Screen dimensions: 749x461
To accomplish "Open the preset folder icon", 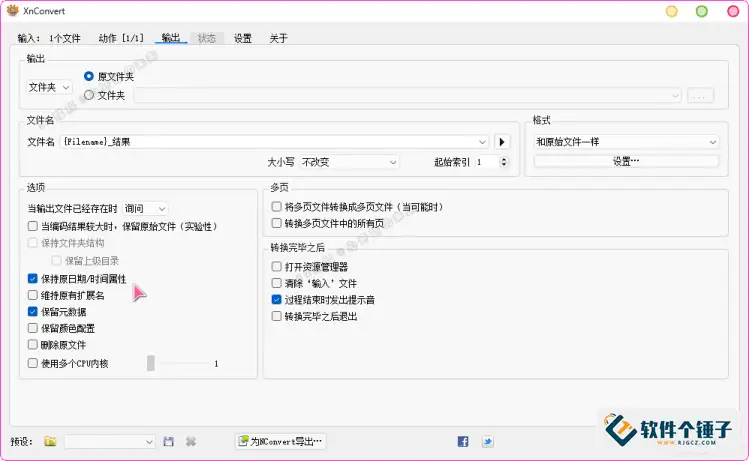I will [x=50, y=441].
